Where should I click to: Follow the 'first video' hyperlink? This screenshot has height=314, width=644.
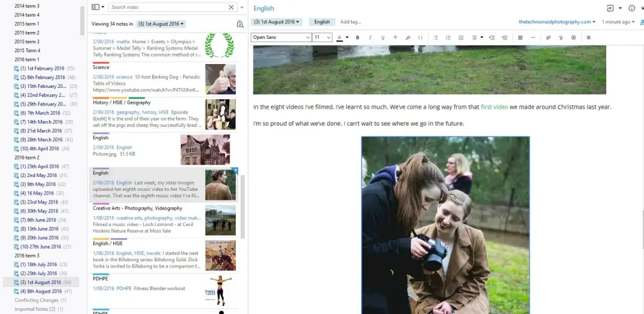point(494,107)
